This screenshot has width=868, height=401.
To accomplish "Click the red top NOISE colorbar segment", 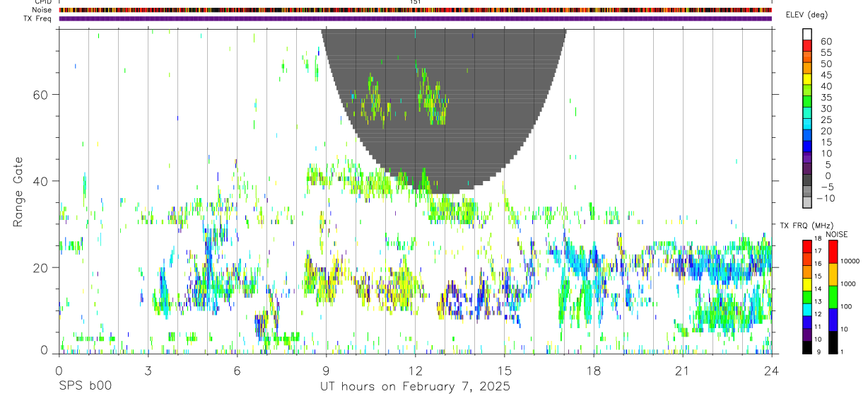I will coord(833,252).
